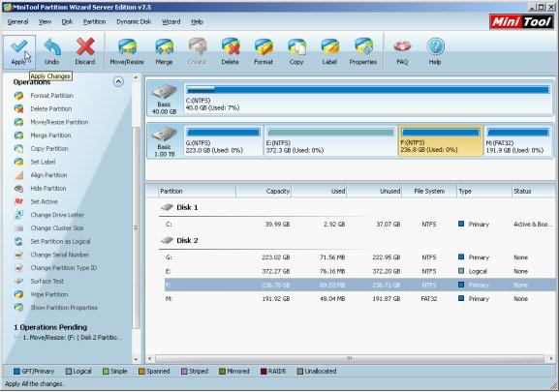Screen dimensions: 560x392
Task: Choose Set Partition as Logical operation
Action: (x=60, y=241)
